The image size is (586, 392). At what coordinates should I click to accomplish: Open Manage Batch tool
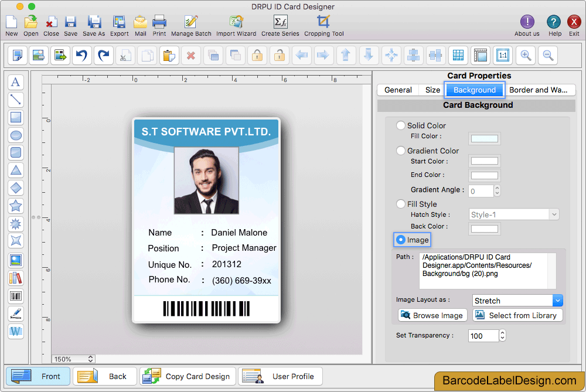[x=191, y=25]
